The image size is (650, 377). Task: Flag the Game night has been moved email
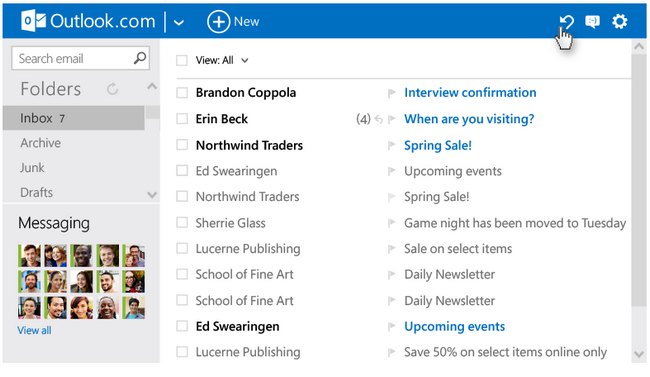(391, 224)
